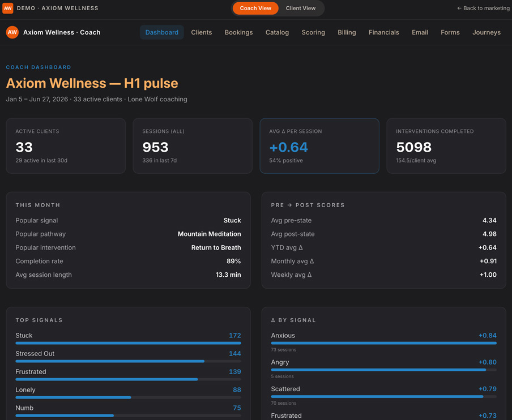Image resolution: width=512 pixels, height=420 pixels.
Task: Click the '29 active in last 30d' text
Action: (41, 161)
